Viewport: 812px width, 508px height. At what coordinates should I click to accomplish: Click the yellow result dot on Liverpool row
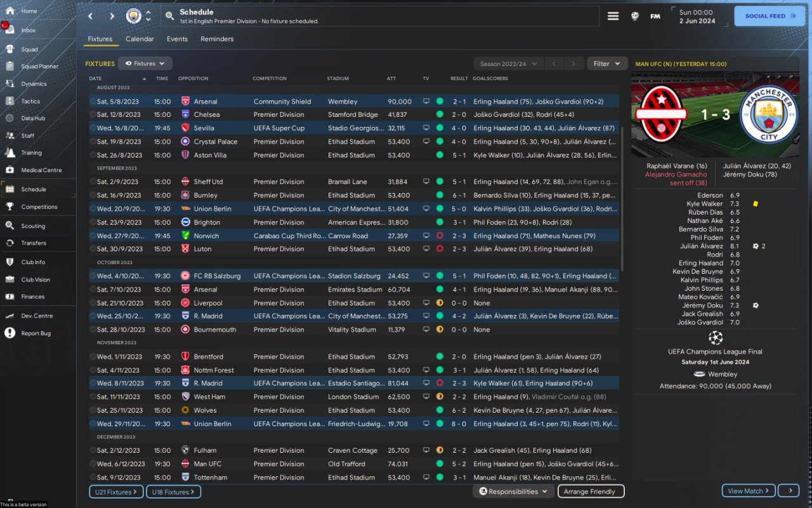(x=440, y=303)
